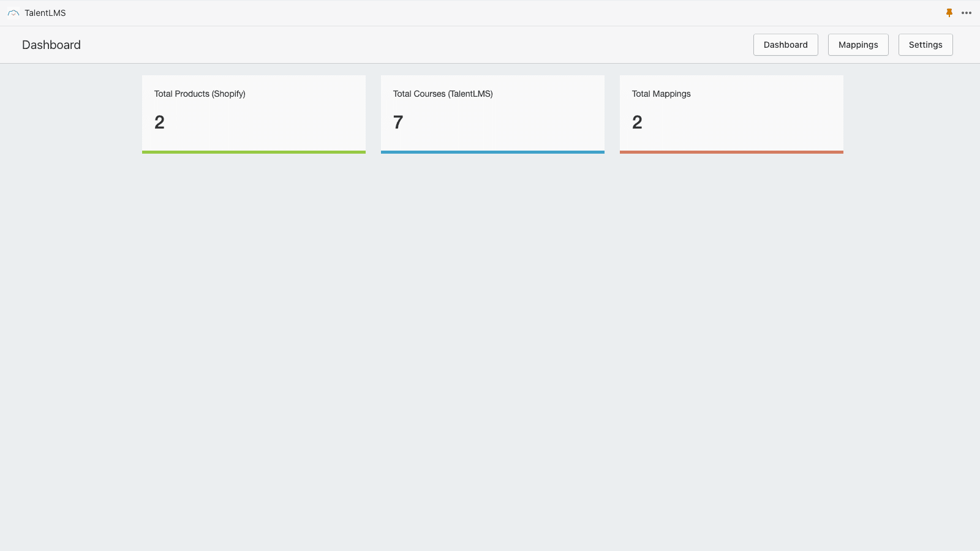Click the courses count of 7
This screenshot has width=980, height=551.
pos(398,122)
